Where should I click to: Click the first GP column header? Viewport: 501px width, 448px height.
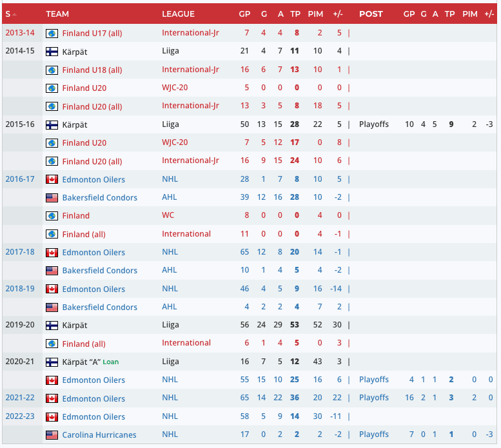(244, 14)
